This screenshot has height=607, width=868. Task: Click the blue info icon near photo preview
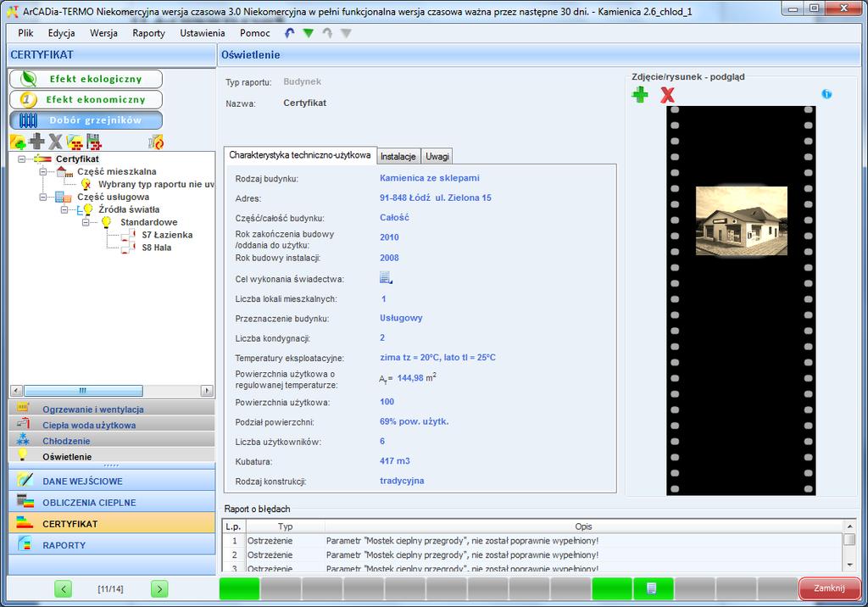tap(826, 93)
